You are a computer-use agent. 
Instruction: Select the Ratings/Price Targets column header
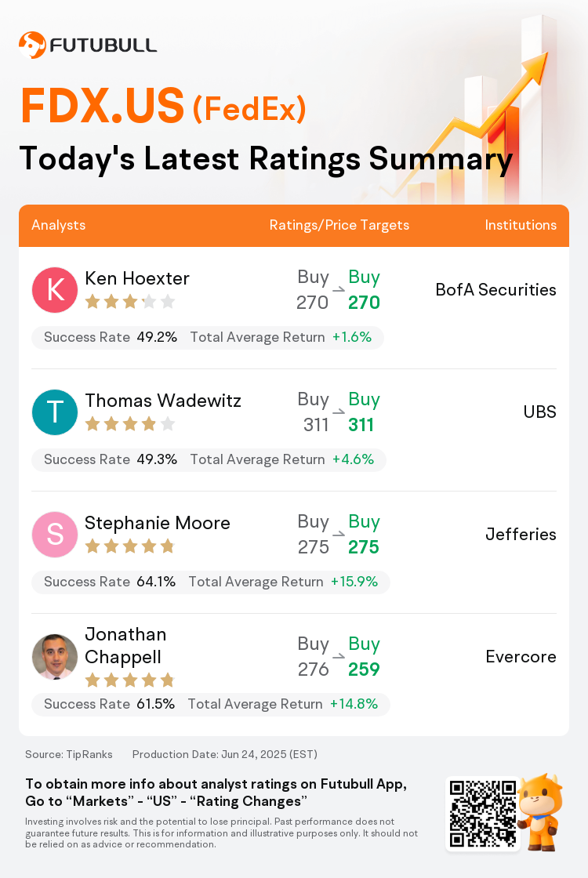pos(339,225)
